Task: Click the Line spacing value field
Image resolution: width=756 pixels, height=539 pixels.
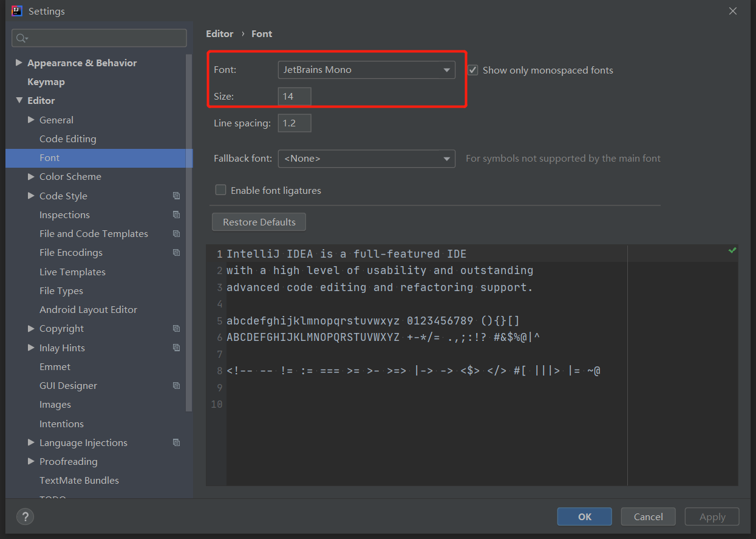Action: [x=294, y=123]
